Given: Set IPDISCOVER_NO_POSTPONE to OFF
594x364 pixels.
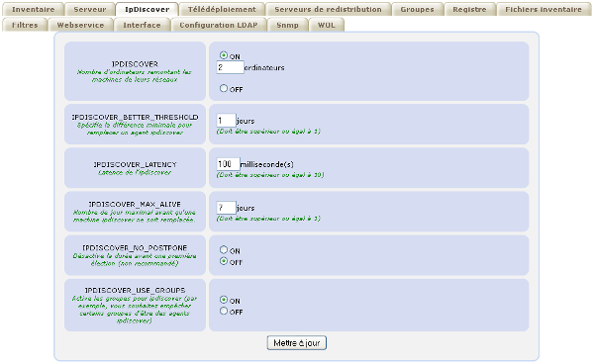Looking at the screenshot, I should coord(224,261).
